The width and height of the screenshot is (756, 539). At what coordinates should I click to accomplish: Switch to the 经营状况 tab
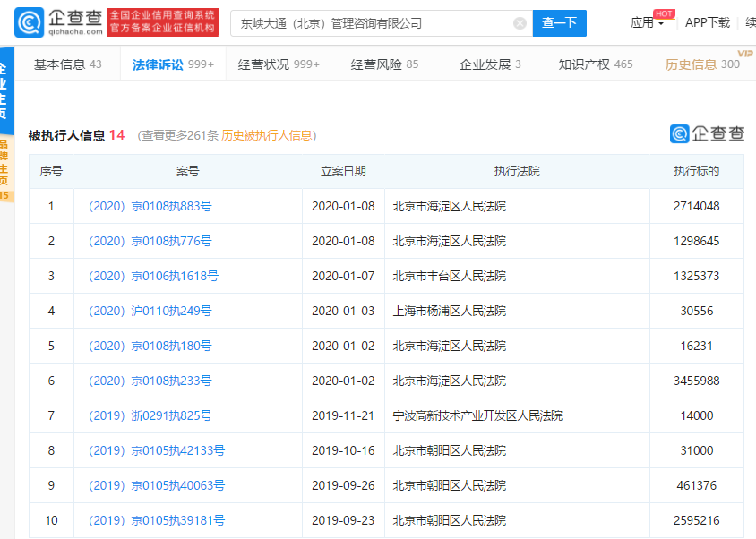point(279,64)
